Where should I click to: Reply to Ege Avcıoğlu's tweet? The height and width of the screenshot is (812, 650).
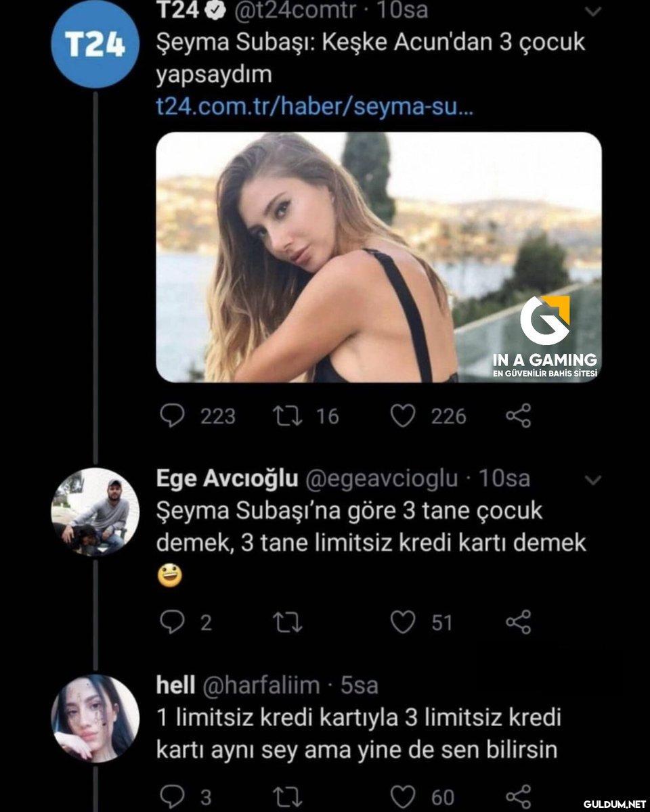click(x=172, y=623)
